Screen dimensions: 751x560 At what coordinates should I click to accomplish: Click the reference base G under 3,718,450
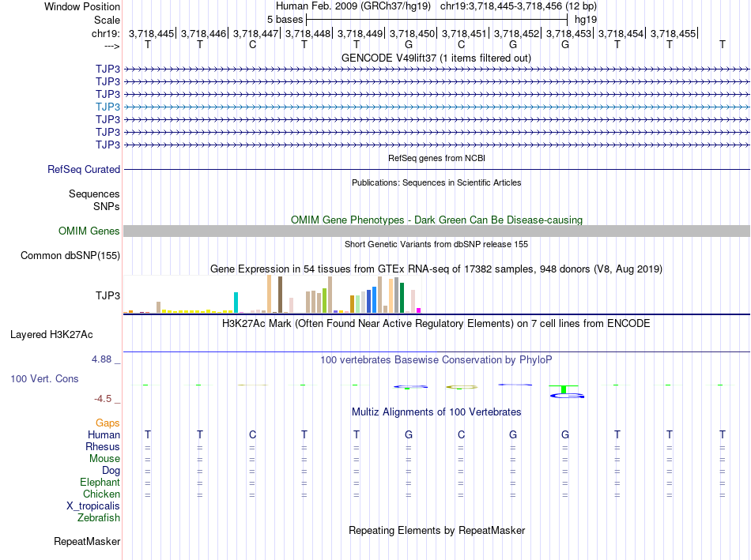(x=409, y=44)
